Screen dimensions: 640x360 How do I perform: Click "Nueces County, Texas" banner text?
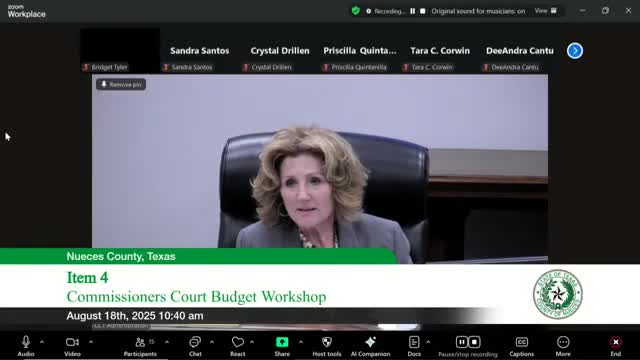tap(121, 256)
